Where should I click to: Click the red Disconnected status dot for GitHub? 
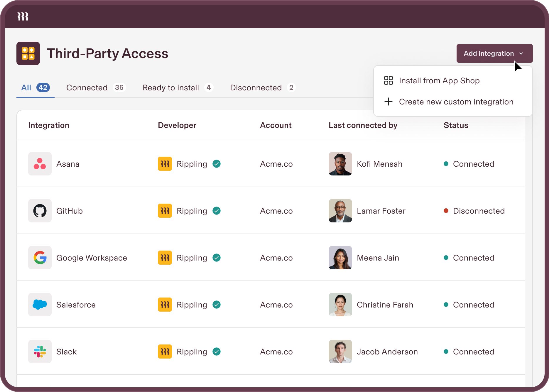[x=446, y=211]
